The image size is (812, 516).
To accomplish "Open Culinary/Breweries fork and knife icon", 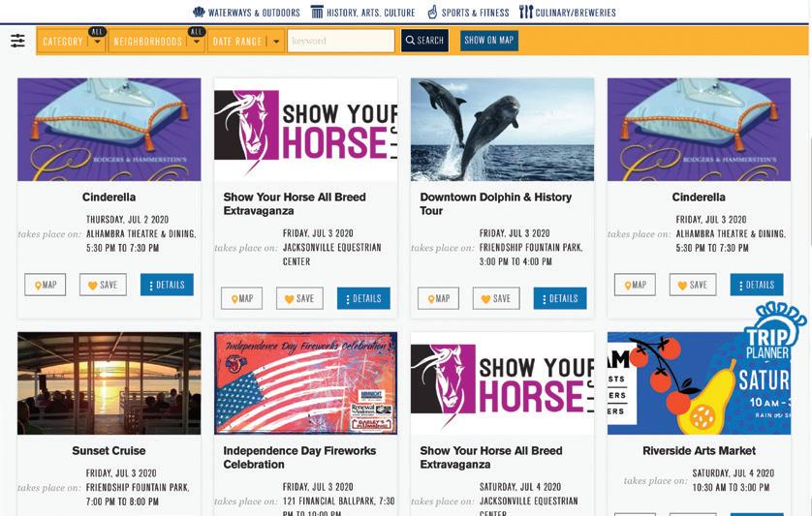I will click(526, 12).
